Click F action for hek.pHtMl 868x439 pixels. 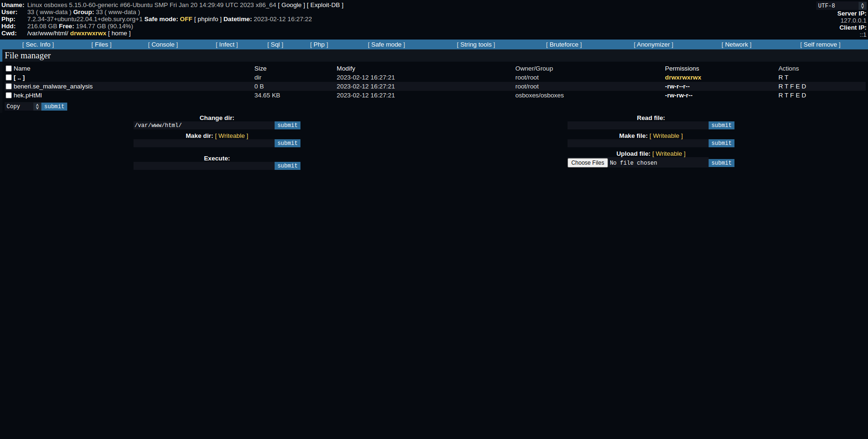[x=792, y=96]
